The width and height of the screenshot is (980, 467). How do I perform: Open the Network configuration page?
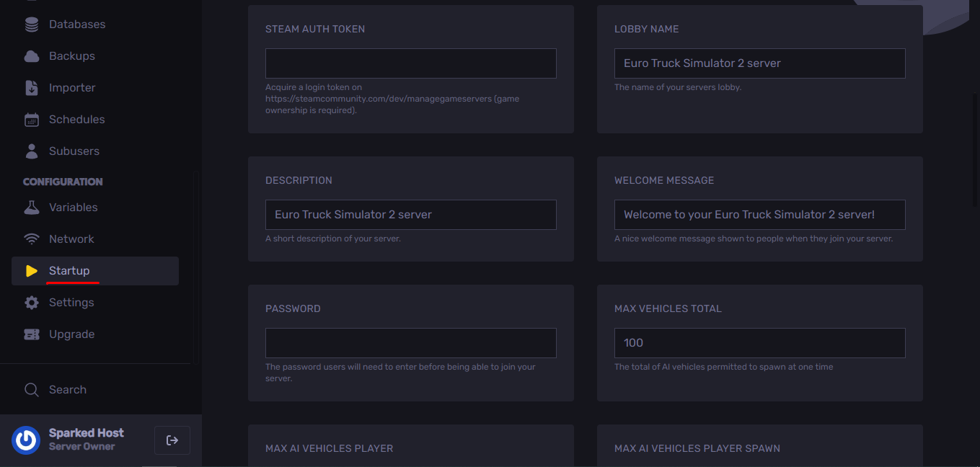pyautogui.click(x=95, y=239)
